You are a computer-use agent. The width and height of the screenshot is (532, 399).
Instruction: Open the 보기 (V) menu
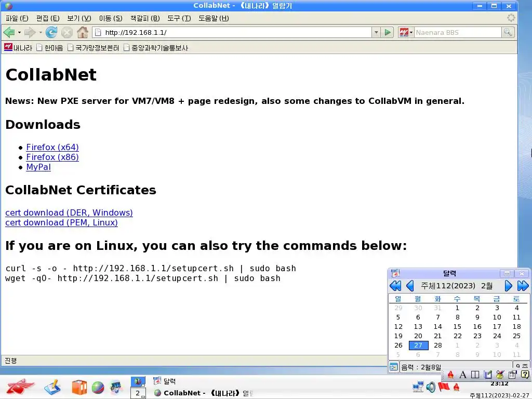(79, 18)
